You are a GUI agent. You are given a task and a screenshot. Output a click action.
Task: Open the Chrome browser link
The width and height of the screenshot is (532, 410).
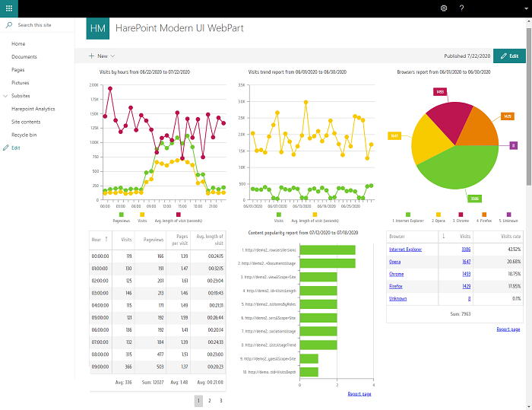click(x=396, y=274)
